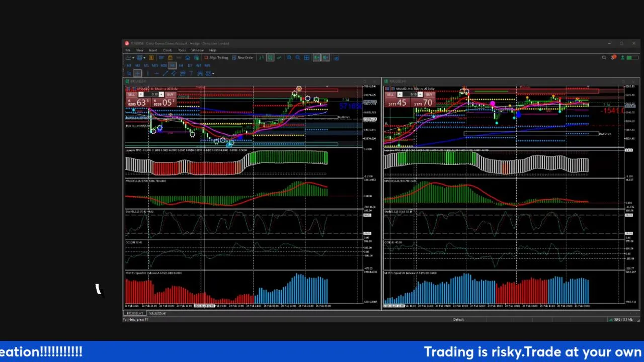Viewport: 644px width, 362px height.
Task: Switch to line chart view
Action: (279, 57)
